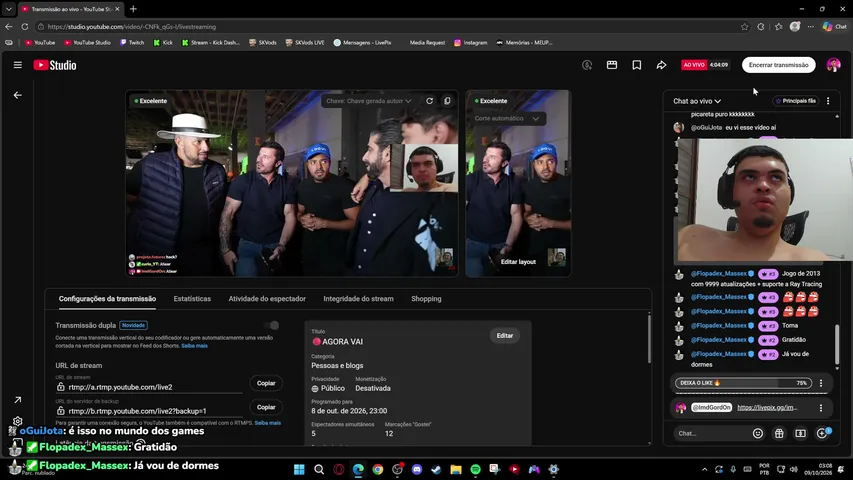
Task: Open options for pinned @ImdGordOn message
Action: pyautogui.click(x=821, y=408)
